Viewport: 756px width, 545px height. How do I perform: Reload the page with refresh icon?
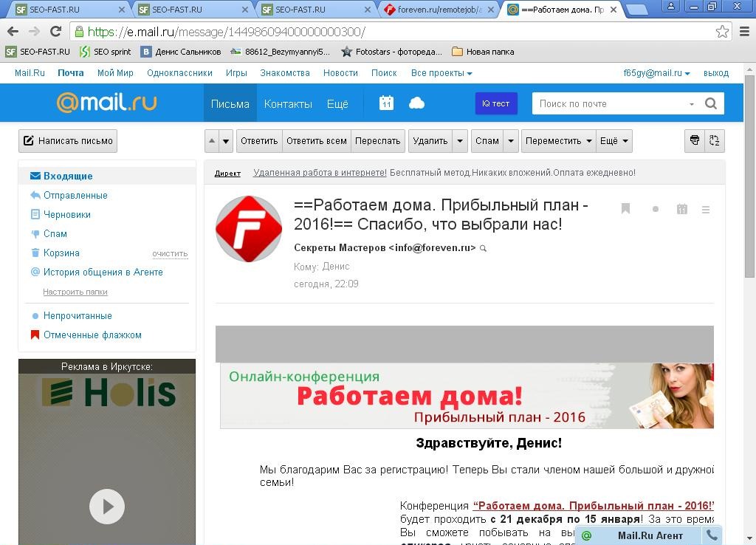pos(56,32)
